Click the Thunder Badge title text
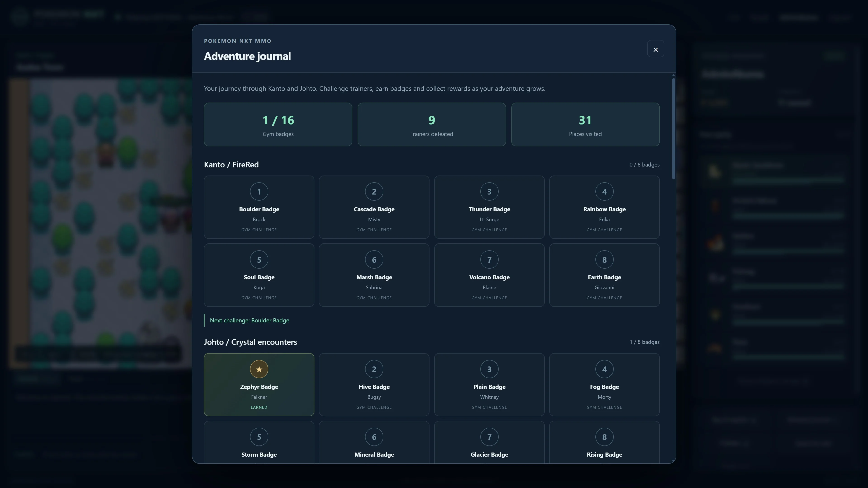This screenshot has width=868, height=488. coord(489,209)
